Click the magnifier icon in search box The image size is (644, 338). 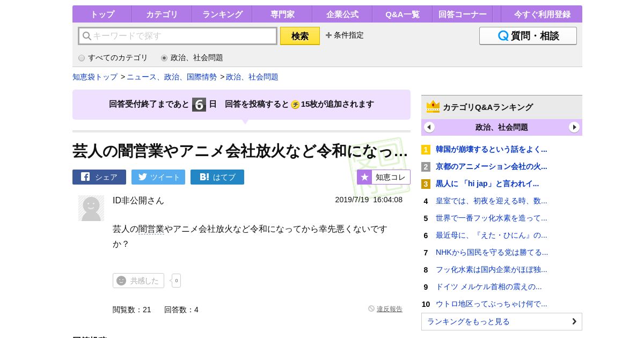click(x=86, y=36)
